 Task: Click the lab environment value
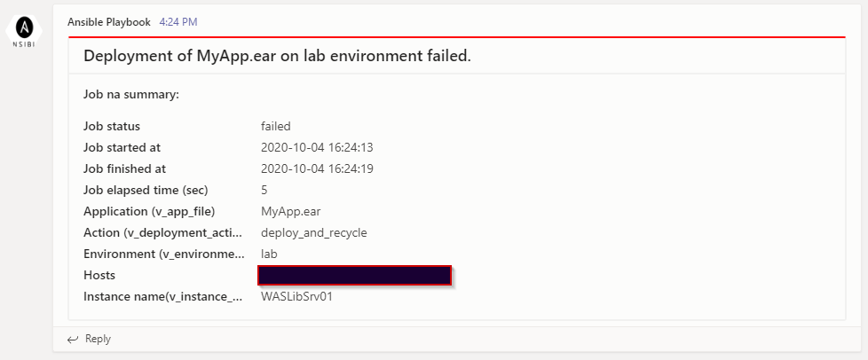[x=270, y=254]
